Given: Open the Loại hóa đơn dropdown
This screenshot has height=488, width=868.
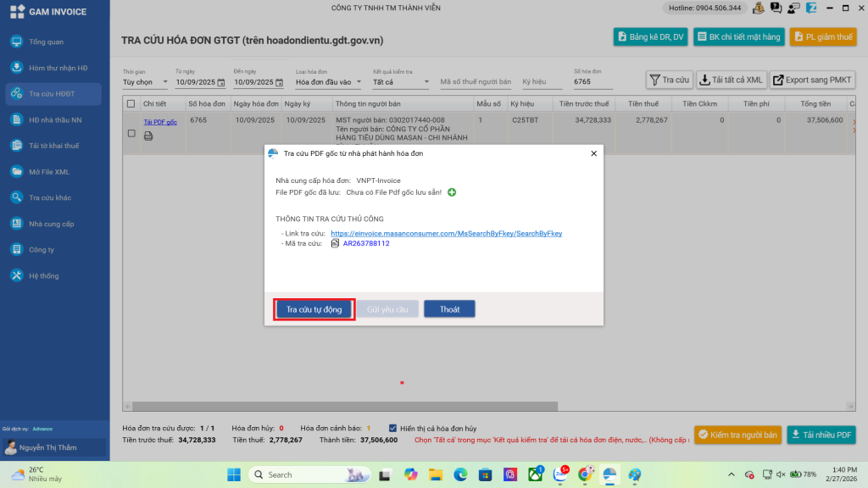Looking at the screenshot, I should pyautogui.click(x=328, y=82).
